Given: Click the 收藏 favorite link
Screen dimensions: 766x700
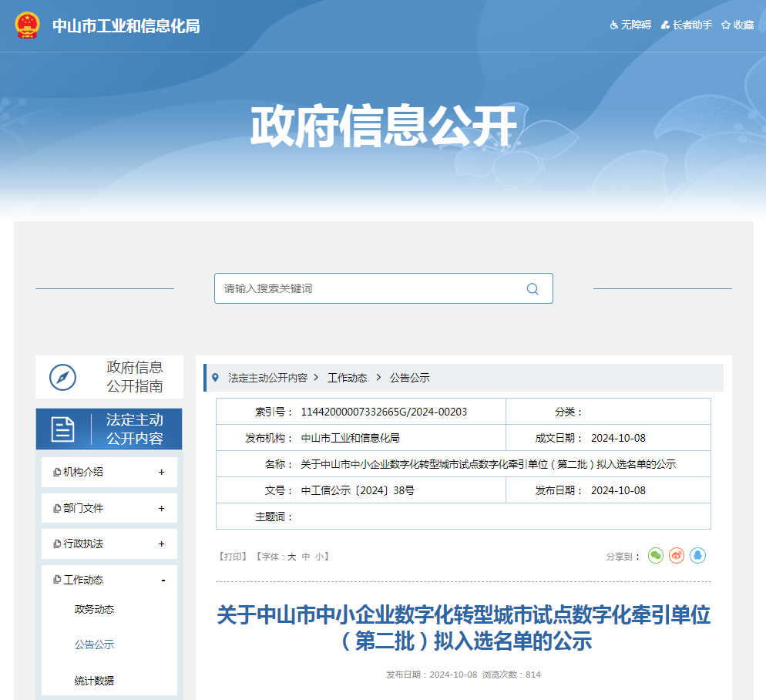Looking at the screenshot, I should 737,25.
